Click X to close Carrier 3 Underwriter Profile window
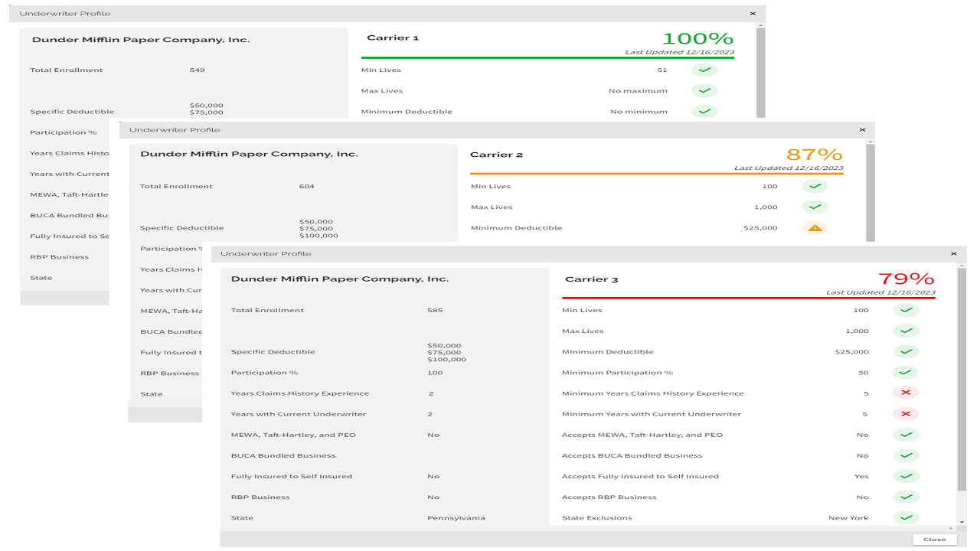Screen dimensions: 980x551 click(953, 253)
